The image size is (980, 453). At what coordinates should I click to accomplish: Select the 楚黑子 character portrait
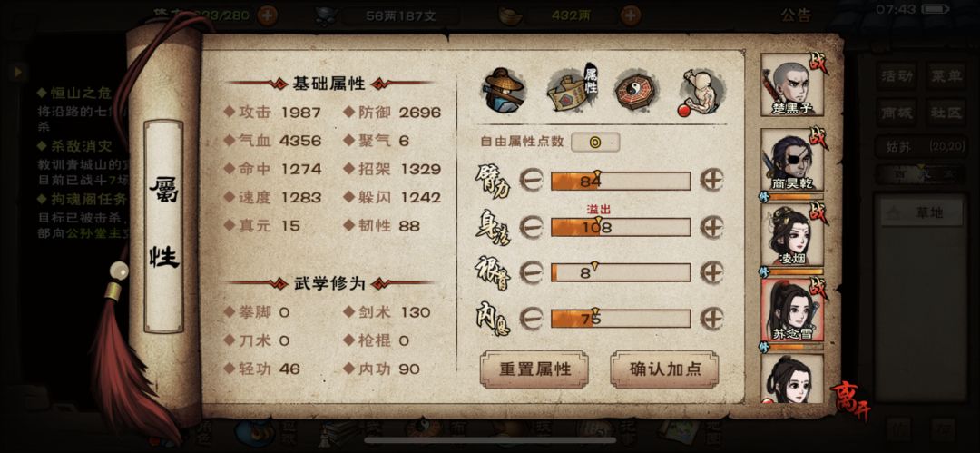pyautogui.click(x=792, y=84)
